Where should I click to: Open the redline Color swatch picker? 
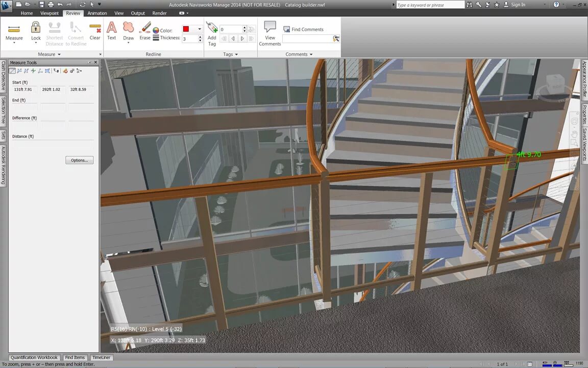185,29
